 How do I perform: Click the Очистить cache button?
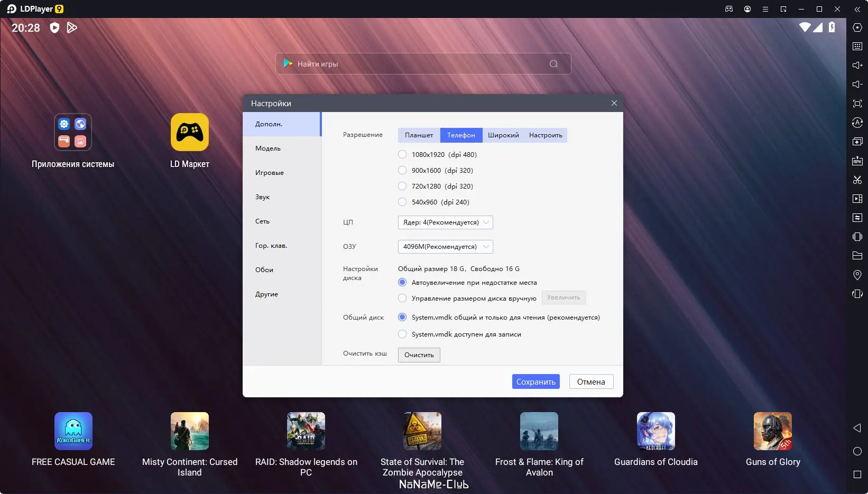pos(419,355)
